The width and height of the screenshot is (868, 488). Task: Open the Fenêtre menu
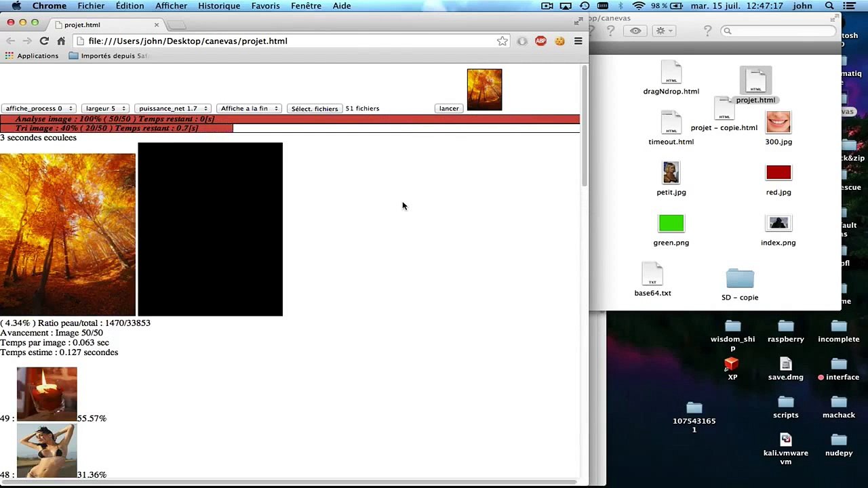[x=306, y=6]
